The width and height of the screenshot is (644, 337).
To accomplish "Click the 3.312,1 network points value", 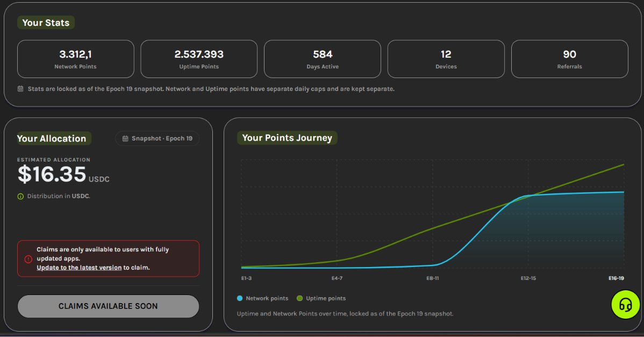I will coord(76,54).
